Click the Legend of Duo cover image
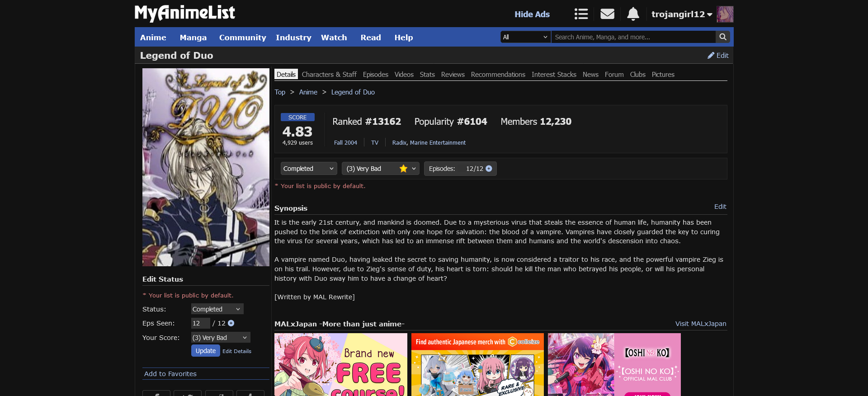The width and height of the screenshot is (868, 396). (x=206, y=167)
